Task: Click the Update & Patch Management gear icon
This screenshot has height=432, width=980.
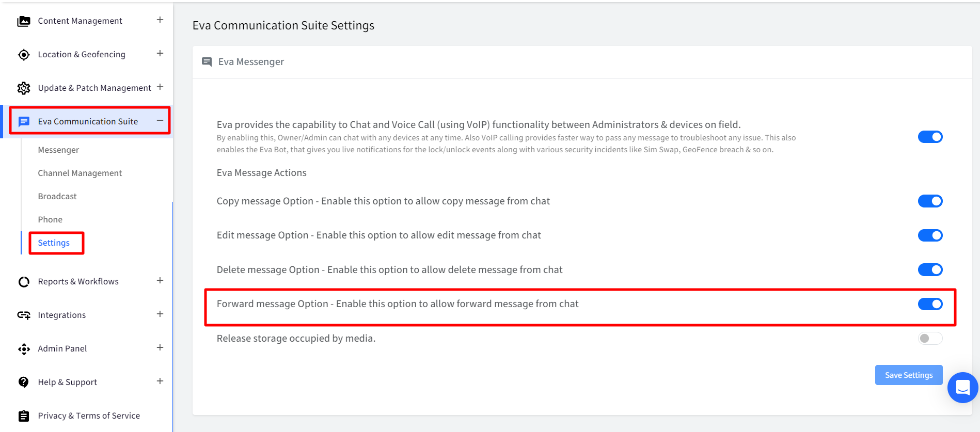Action: pos(24,88)
